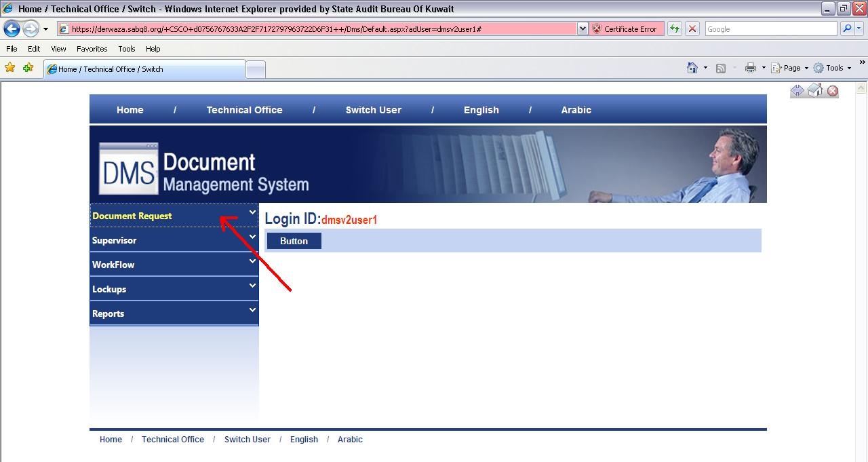Click the Favorites Center star icon
This screenshot has height=462, width=868.
point(9,68)
